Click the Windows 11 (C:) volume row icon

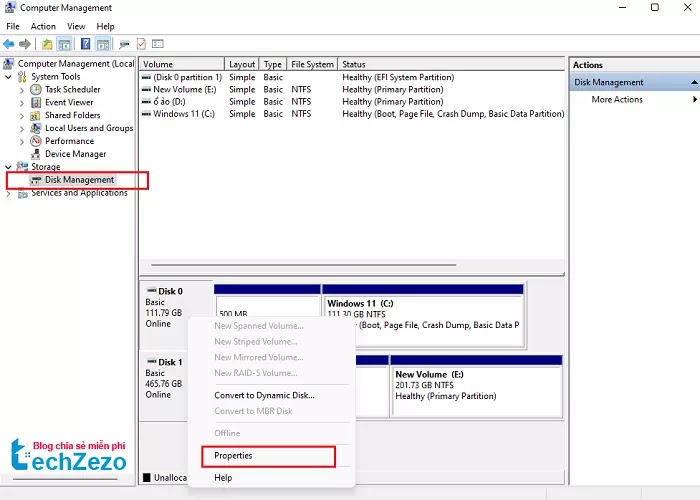146,114
